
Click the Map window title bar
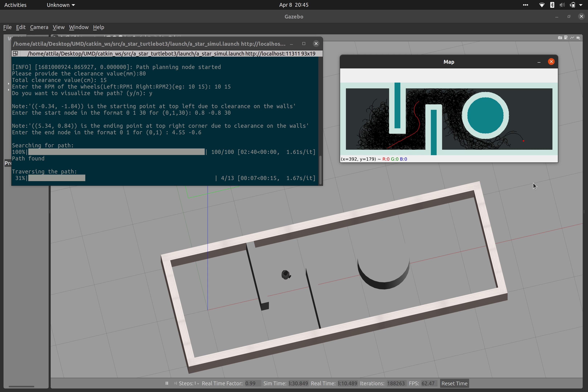tap(449, 62)
